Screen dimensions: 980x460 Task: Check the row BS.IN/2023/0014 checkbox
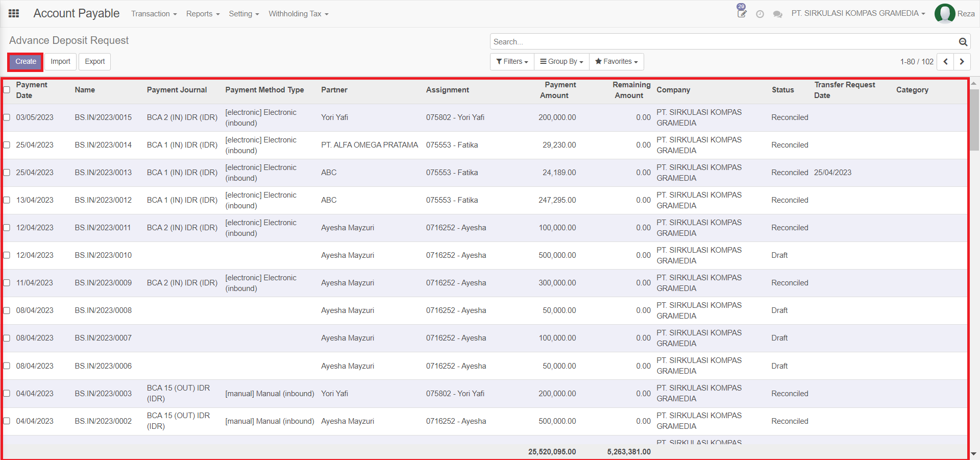[7, 145]
